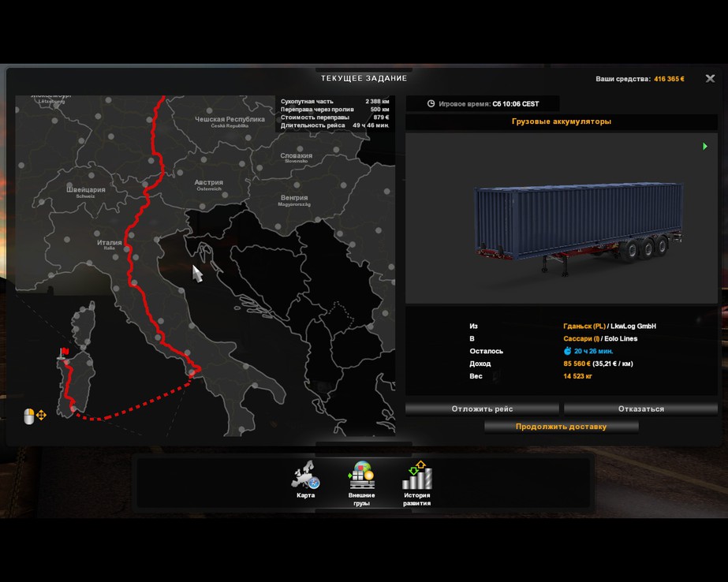This screenshot has height=582, width=728.
Task: Select origin city Гданьск (PL)
Action: coord(584,326)
